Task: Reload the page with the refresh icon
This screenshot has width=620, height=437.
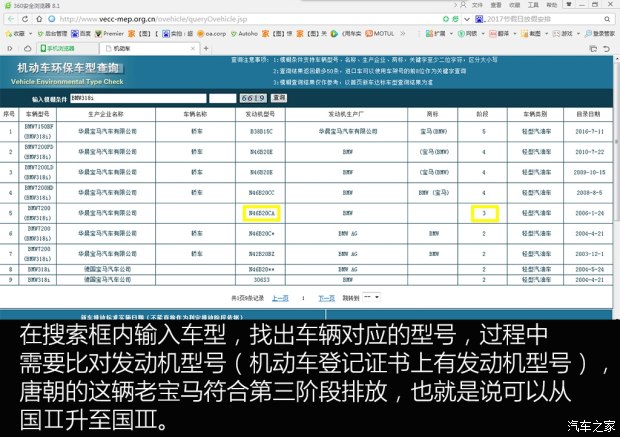Action: (x=25, y=19)
